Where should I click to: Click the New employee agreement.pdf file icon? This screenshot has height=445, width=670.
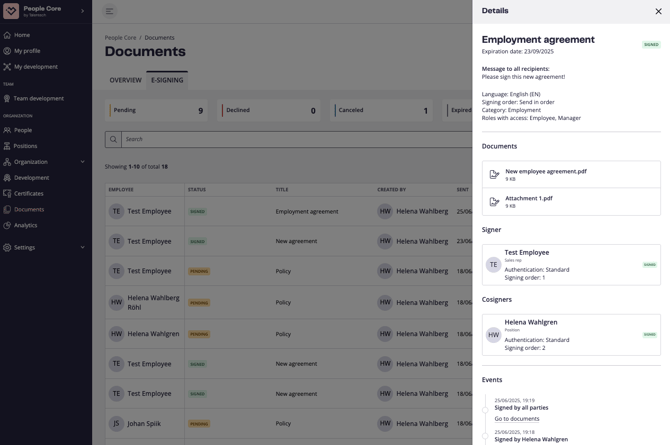tap(494, 175)
